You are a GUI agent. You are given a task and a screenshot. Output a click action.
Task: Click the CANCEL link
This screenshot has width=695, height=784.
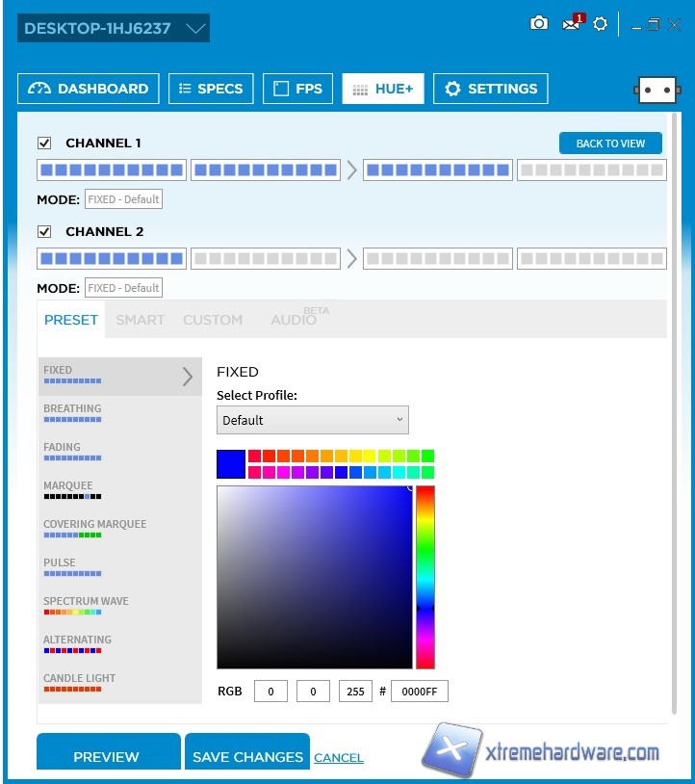(x=339, y=758)
